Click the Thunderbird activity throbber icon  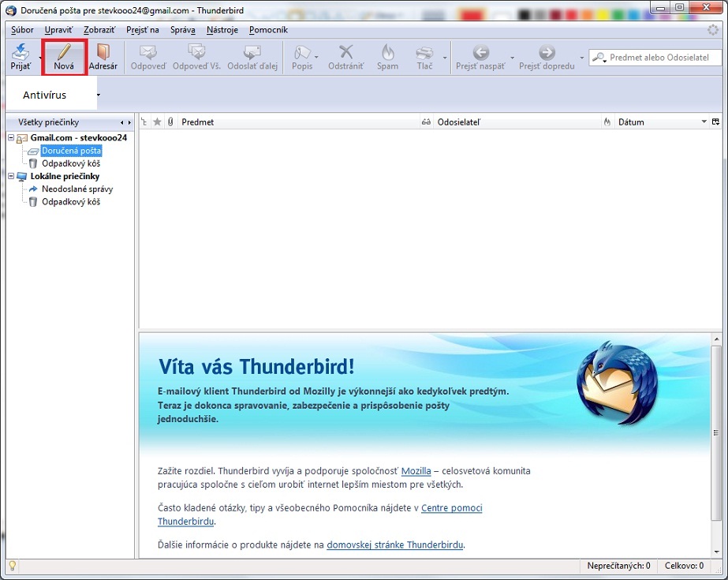(x=713, y=30)
